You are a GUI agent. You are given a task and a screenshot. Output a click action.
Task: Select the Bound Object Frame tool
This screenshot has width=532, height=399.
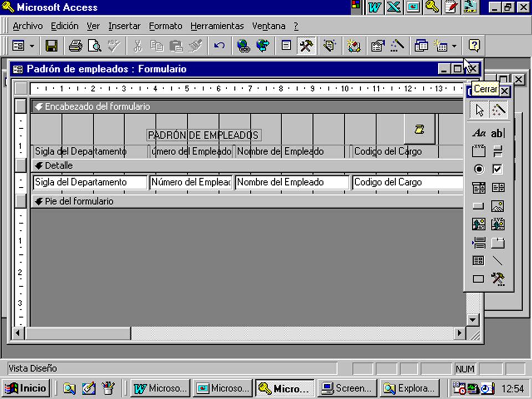tap(498, 224)
